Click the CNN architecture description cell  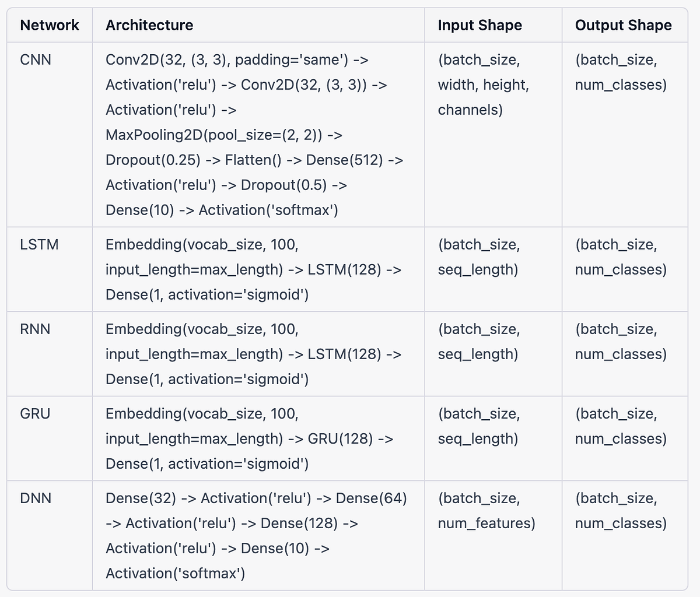click(x=254, y=134)
